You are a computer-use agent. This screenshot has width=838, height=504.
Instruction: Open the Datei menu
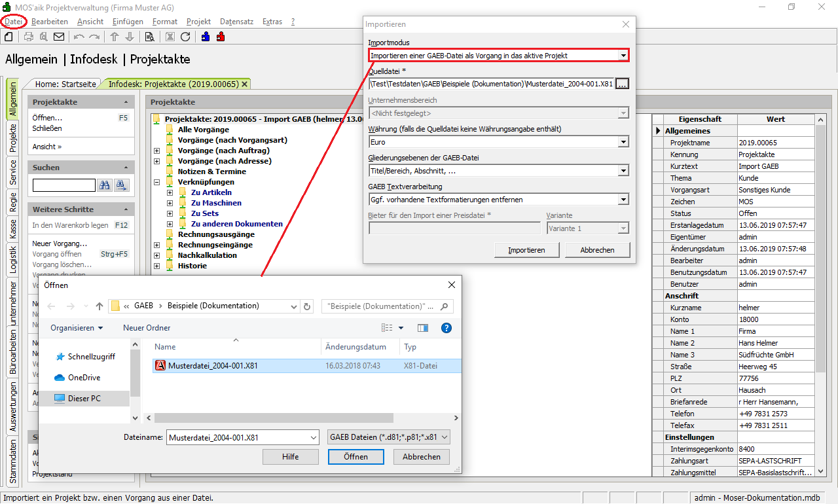tap(14, 22)
